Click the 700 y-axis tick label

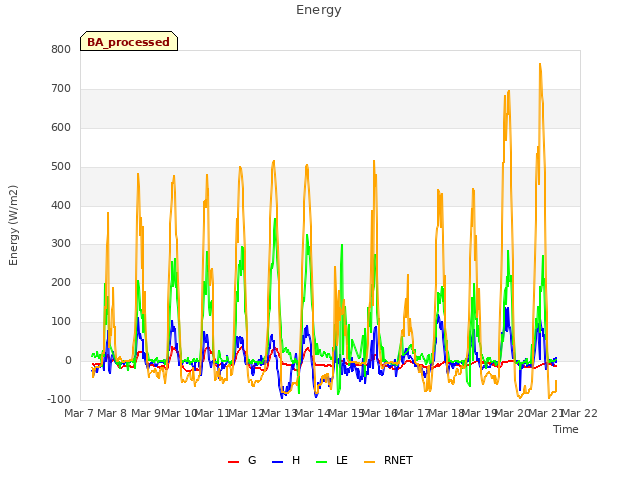click(x=61, y=89)
